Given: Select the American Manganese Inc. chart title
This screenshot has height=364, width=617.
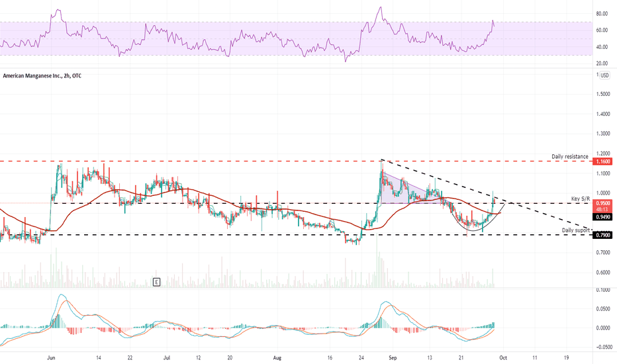Looking at the screenshot, I should [42, 75].
